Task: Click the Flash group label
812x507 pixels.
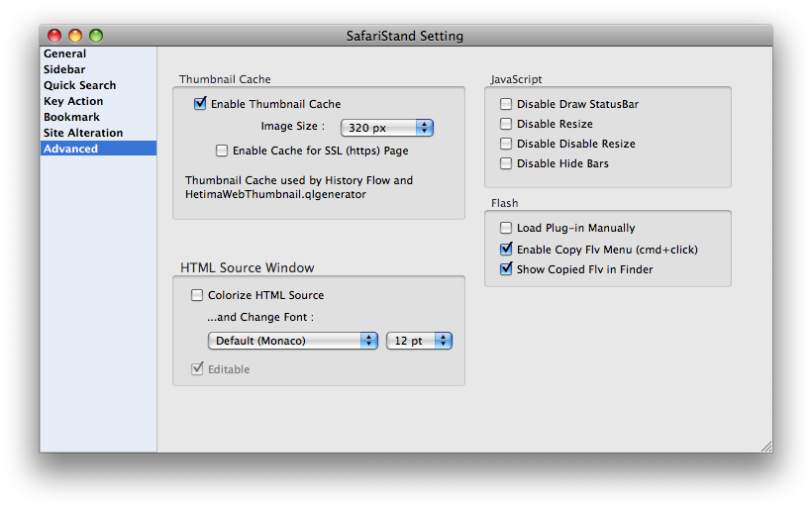Action: (x=504, y=203)
